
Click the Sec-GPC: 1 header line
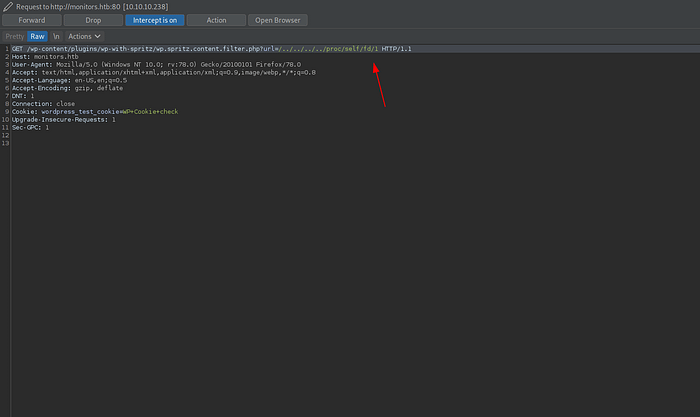(x=30, y=127)
